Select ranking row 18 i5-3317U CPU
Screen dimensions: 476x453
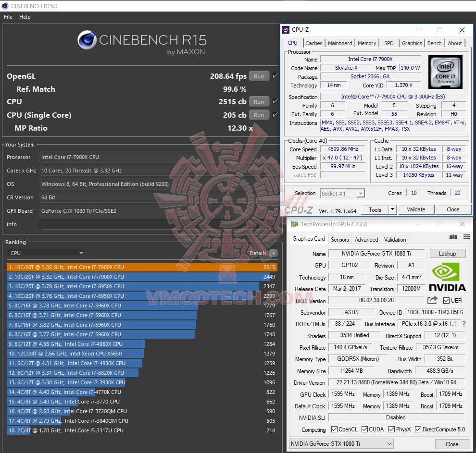142,430
